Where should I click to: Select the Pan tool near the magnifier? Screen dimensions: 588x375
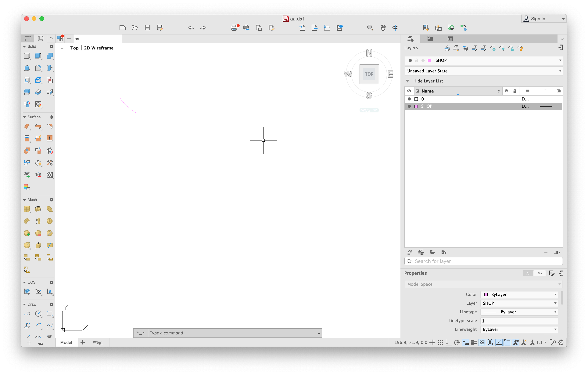pos(383,28)
